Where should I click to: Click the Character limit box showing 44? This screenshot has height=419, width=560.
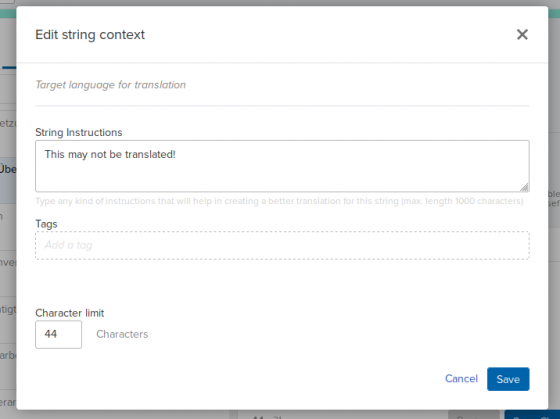58,334
